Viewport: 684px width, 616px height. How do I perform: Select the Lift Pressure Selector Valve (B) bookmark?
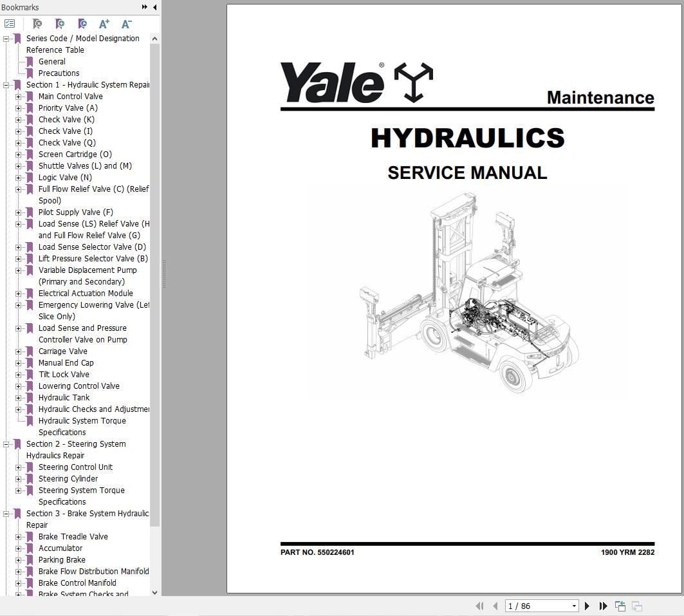(x=93, y=259)
